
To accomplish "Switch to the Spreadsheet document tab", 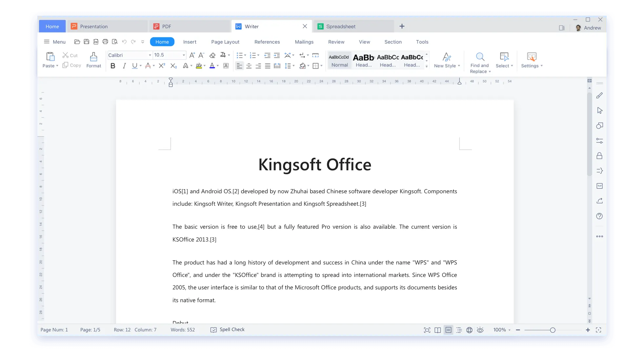I will [340, 27].
